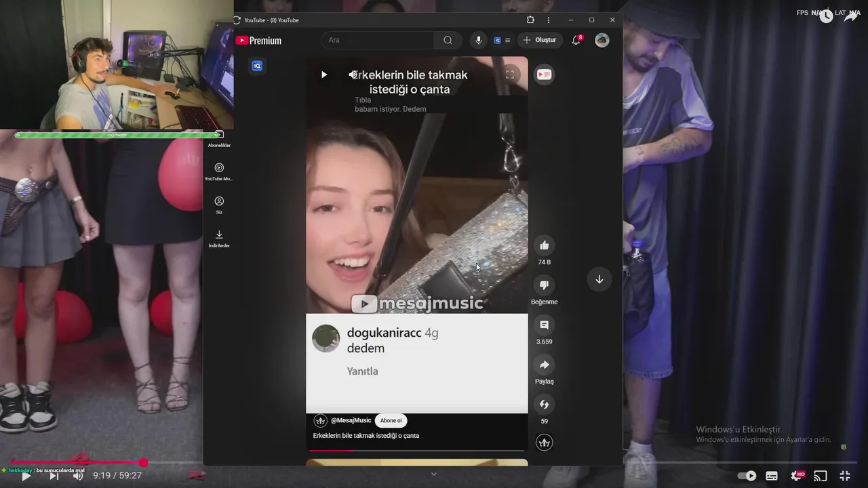Share the short via Paylaş
This screenshot has height=488, width=868.
544,365
